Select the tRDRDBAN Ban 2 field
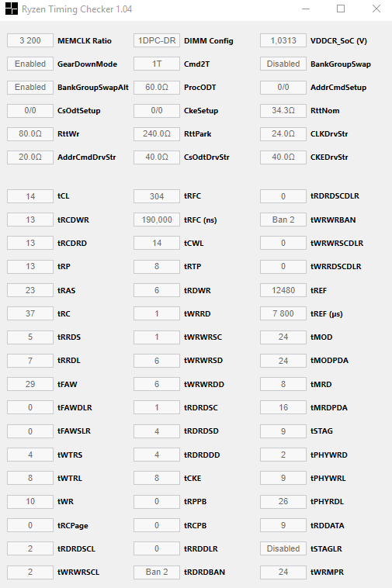392x588 pixels. click(157, 572)
